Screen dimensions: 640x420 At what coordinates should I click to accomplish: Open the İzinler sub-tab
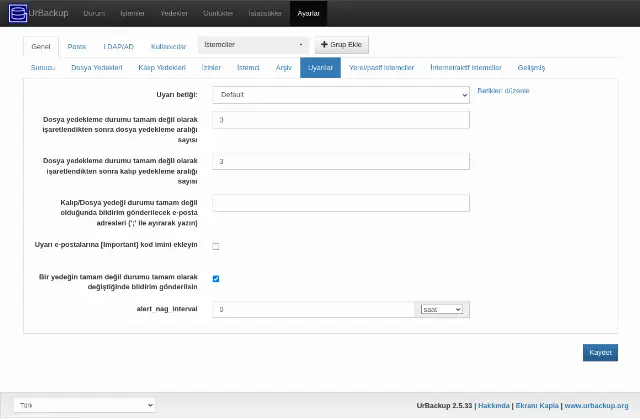(211, 68)
